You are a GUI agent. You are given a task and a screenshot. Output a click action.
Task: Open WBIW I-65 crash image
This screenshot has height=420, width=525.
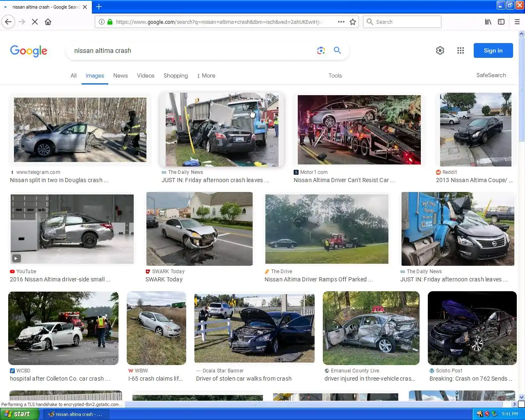(x=156, y=328)
